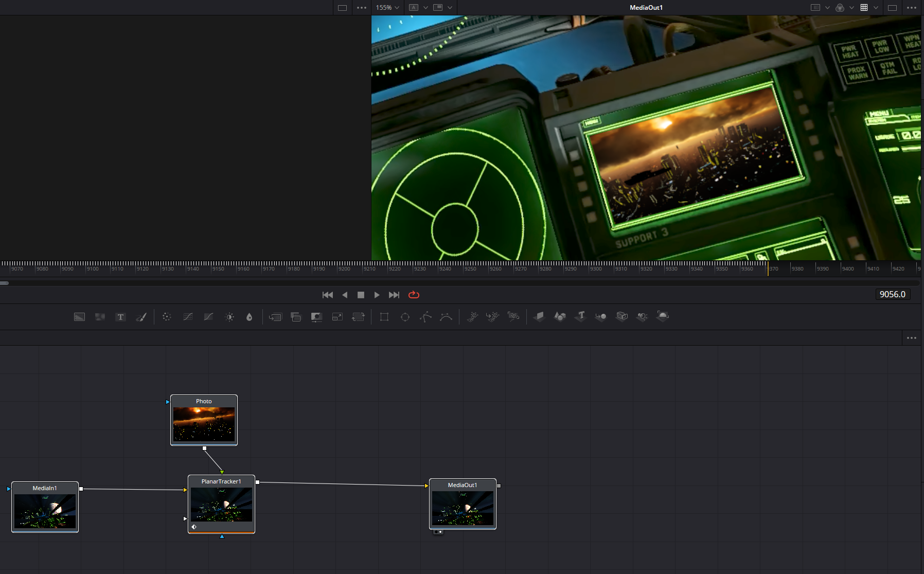
Task: Jump to the last frame
Action: coord(394,295)
